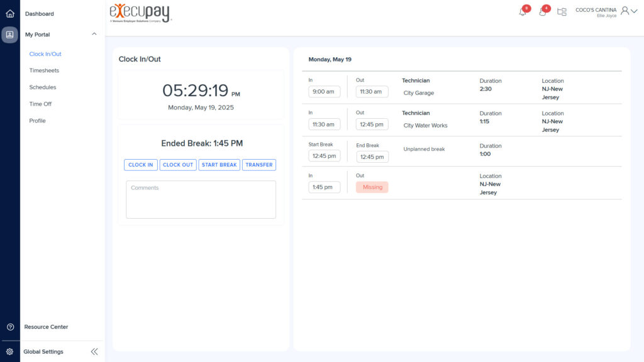Click the Missing clock-out badge
This screenshot has height=362, width=644.
pos(372,187)
